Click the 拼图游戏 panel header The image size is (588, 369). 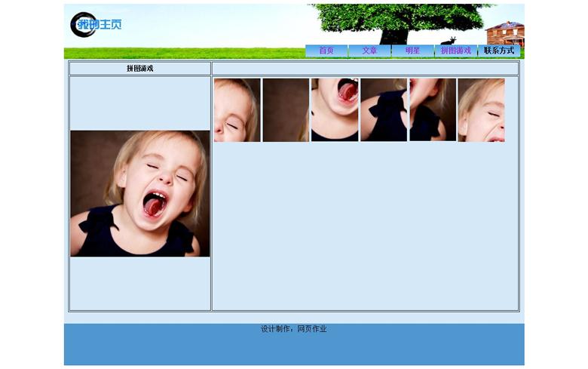click(140, 69)
